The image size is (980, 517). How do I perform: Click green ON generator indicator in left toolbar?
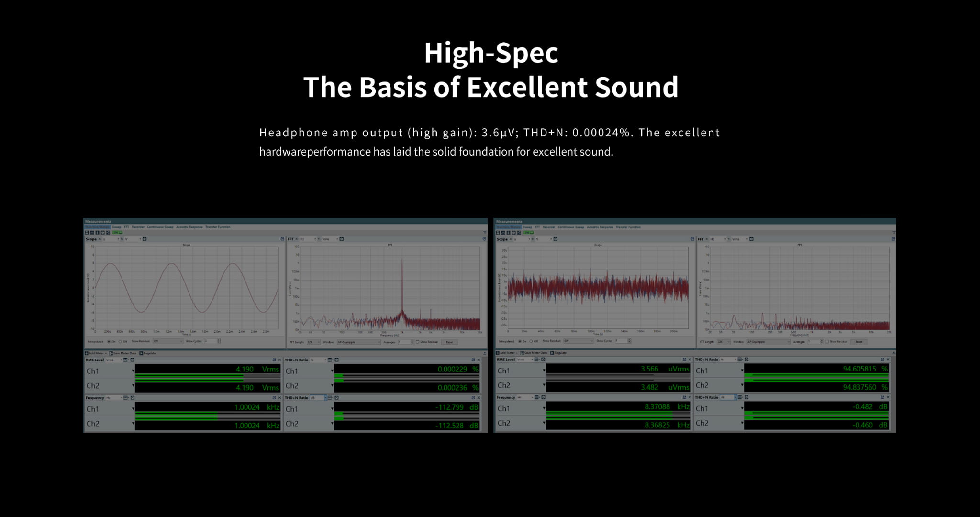pos(117,233)
